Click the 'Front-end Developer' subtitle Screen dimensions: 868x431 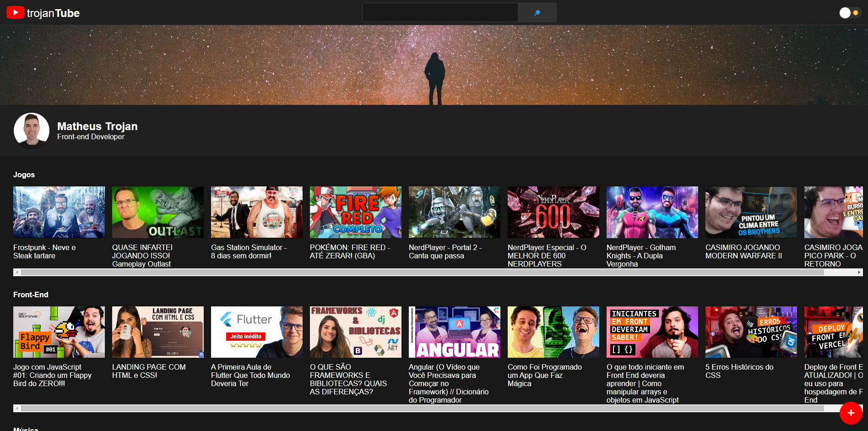[x=91, y=136]
